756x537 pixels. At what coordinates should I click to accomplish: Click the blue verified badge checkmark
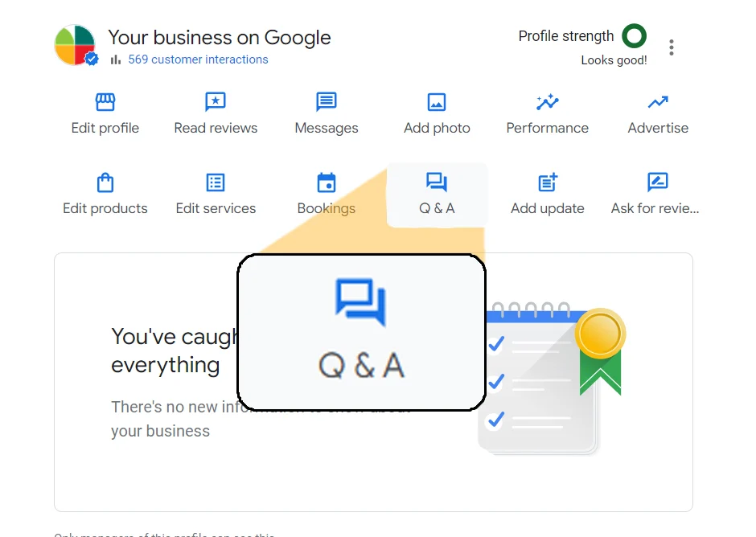tap(92, 59)
